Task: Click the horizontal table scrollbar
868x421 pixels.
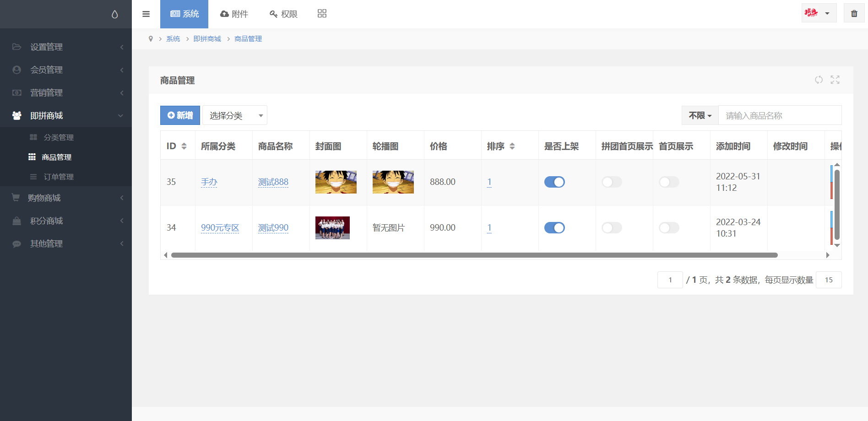Action: [474, 255]
